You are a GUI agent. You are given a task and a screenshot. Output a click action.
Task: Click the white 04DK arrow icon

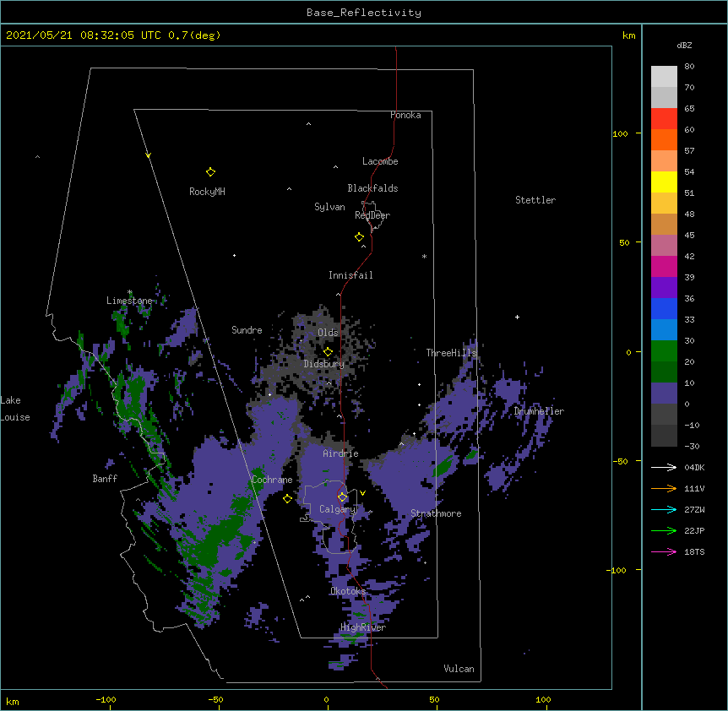(x=664, y=467)
